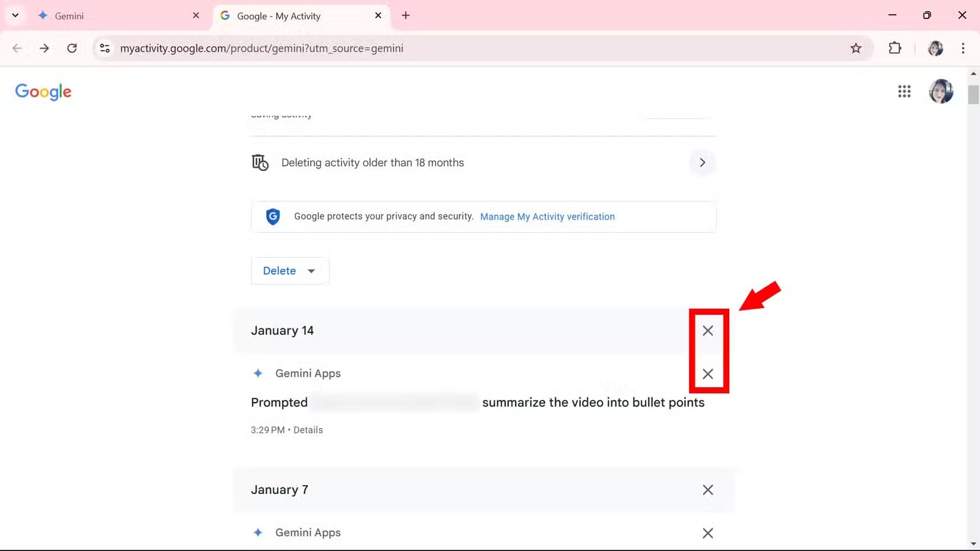The image size is (980, 551).
Task: Open the Google apps grid
Action: tap(904, 91)
